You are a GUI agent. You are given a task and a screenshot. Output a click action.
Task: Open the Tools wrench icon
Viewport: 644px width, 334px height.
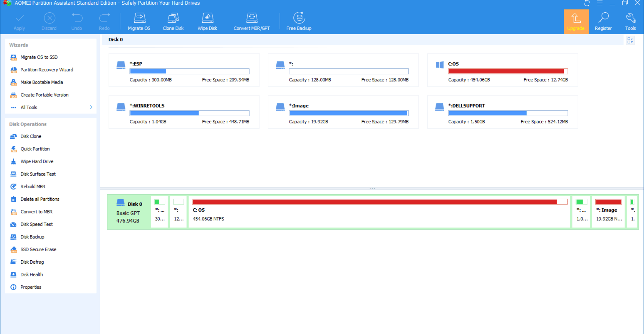click(631, 17)
